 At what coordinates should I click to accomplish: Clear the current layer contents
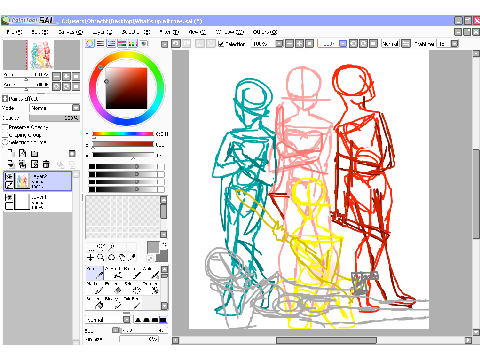click(34, 164)
